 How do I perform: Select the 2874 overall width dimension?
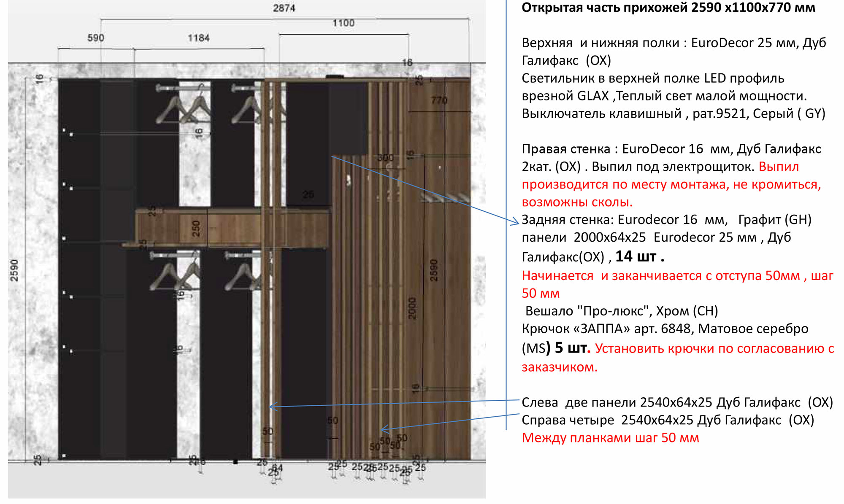click(x=284, y=8)
